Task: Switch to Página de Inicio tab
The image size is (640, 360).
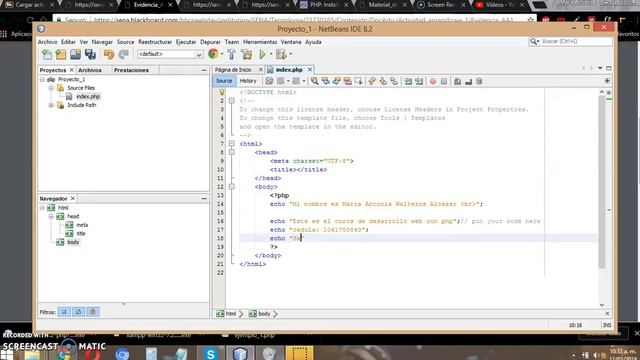Action: 233,70
